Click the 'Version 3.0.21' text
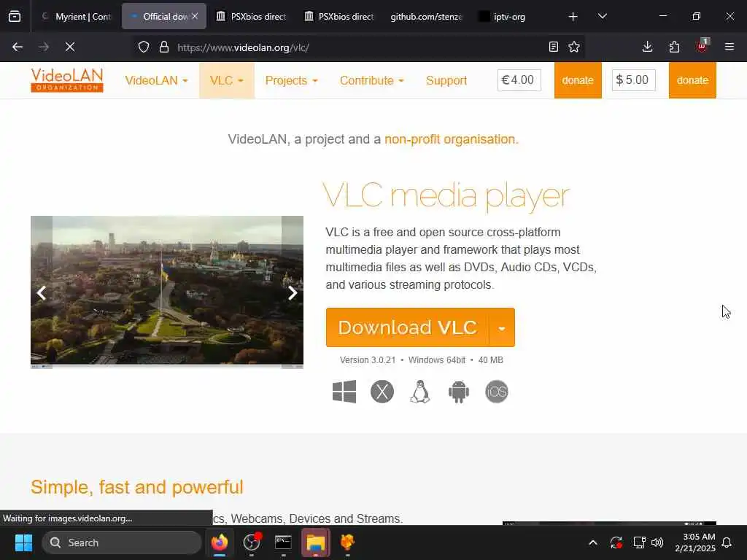 [368, 360]
